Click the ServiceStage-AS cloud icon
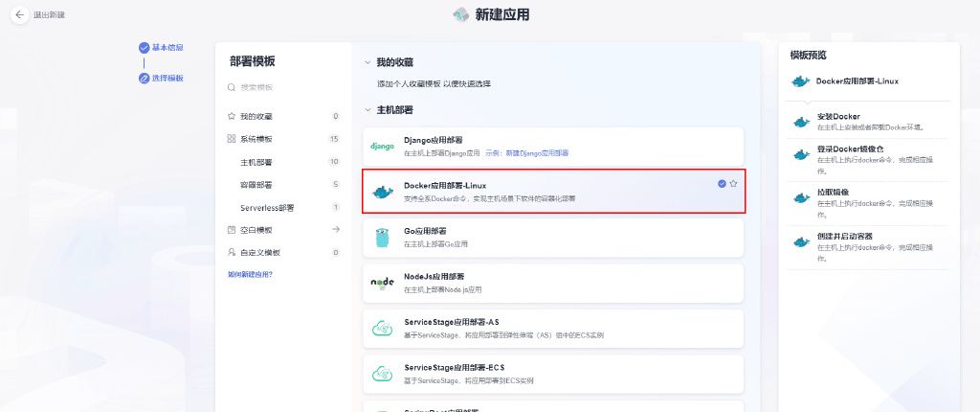The width and height of the screenshot is (980, 412). (382, 329)
